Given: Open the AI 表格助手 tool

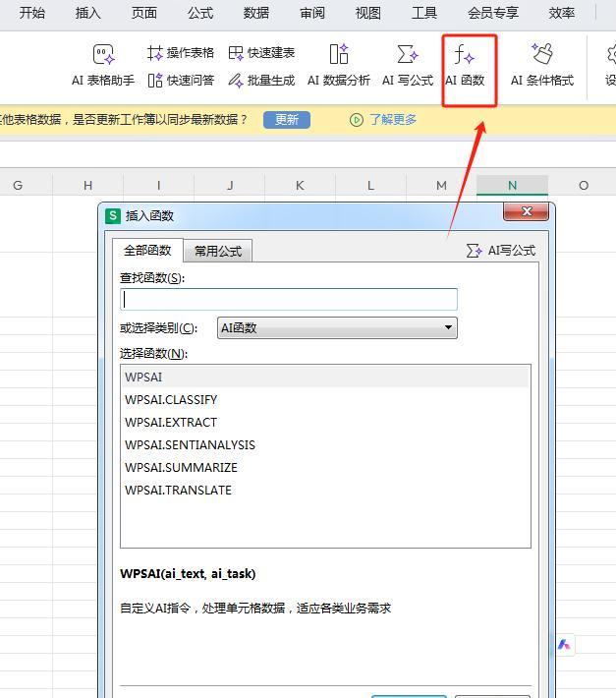Looking at the screenshot, I should click(103, 65).
